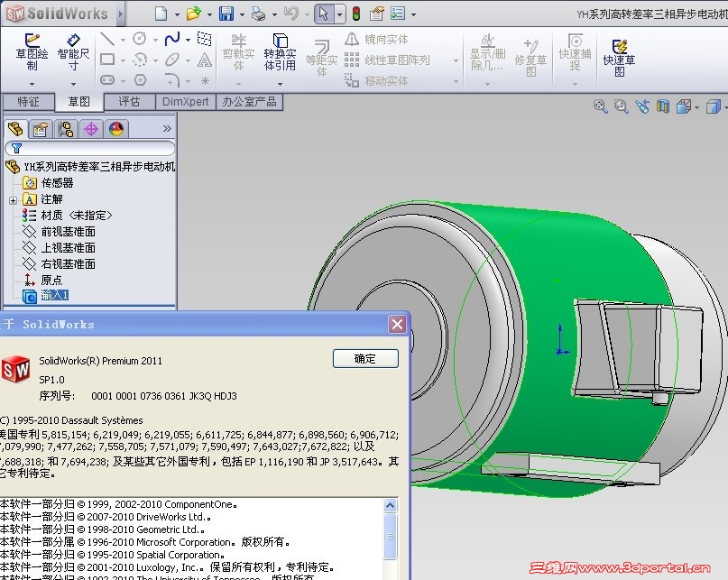
Task: Open View Orientation cube icon
Action: pos(684,106)
